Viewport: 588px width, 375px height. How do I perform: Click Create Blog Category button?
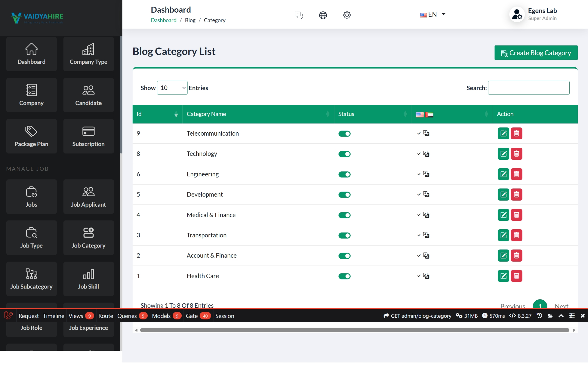[x=536, y=53]
